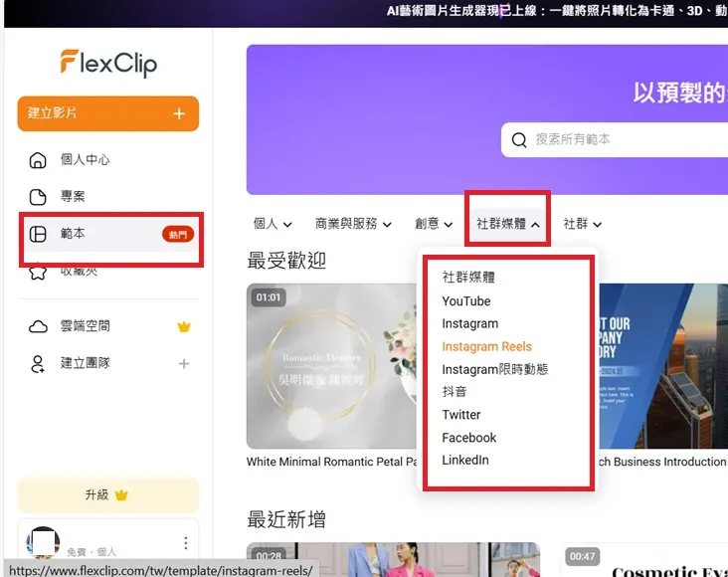Image resolution: width=728 pixels, height=577 pixels.
Task: Expand the 創意 category dropdown
Action: [434, 225]
